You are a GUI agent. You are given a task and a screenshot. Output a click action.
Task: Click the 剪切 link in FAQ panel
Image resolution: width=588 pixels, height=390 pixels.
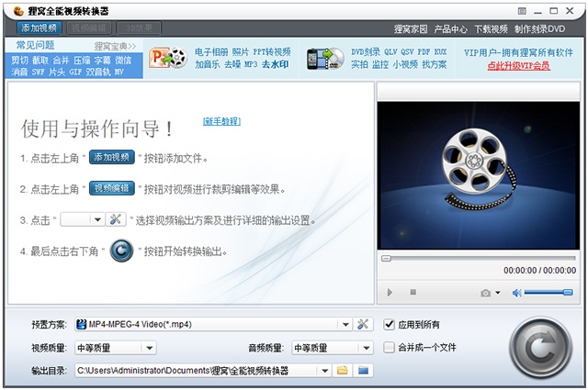point(19,61)
